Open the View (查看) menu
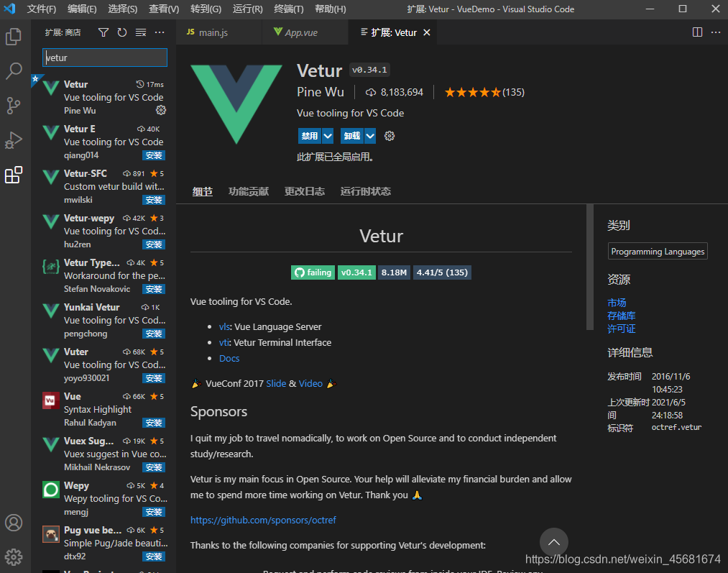The image size is (728, 573). pos(163,9)
